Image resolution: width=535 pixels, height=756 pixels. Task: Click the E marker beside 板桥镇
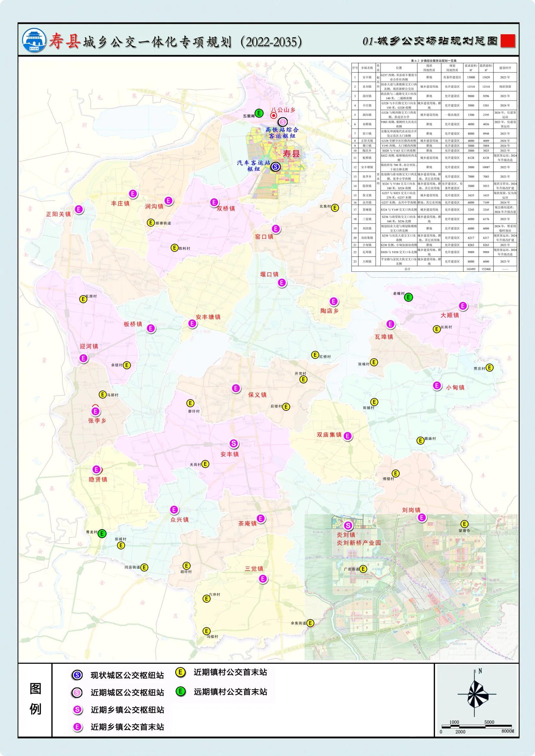click(151, 328)
